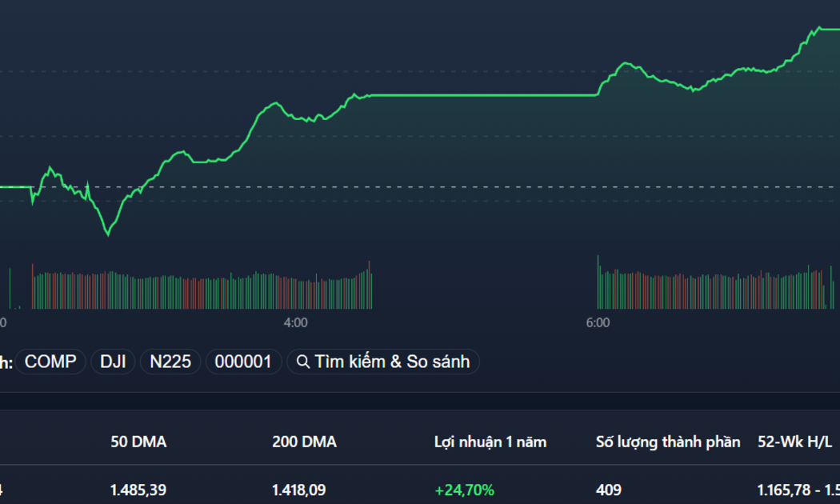Click the 409 components value
This screenshot has width=840, height=504.
point(609,490)
